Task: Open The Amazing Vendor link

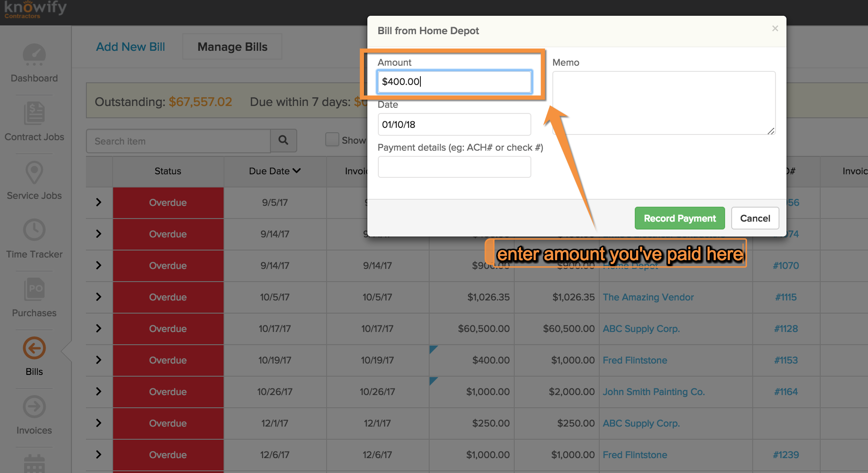Action: [648, 297]
